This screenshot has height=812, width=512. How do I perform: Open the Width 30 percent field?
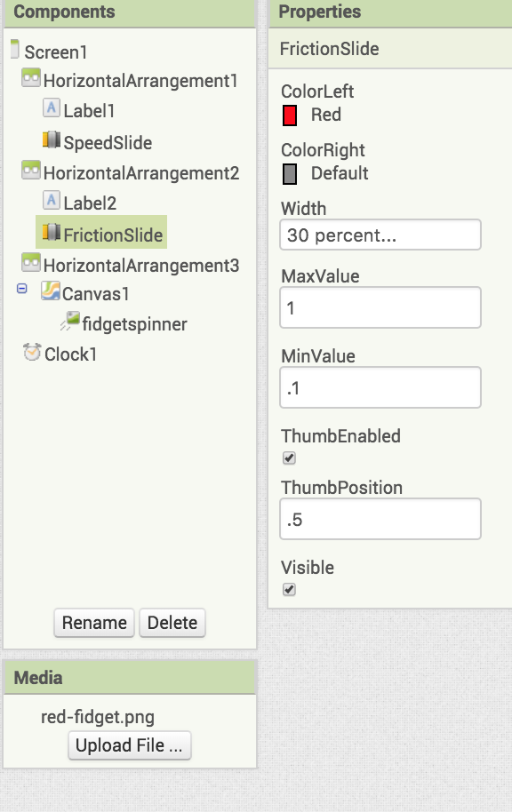(380, 235)
